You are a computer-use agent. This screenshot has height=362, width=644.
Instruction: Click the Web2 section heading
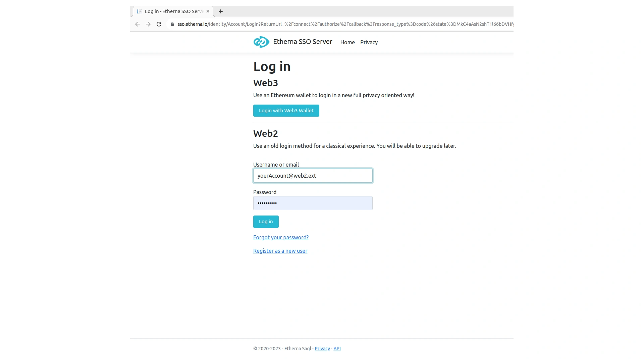[266, 133]
